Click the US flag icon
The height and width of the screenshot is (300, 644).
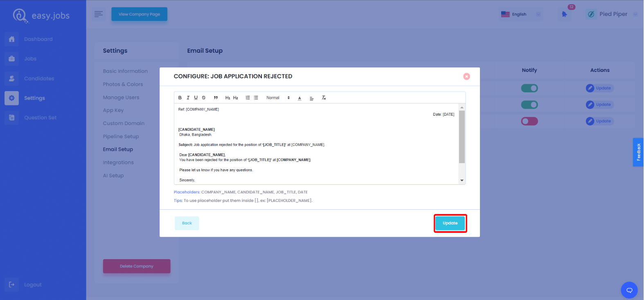(x=505, y=14)
